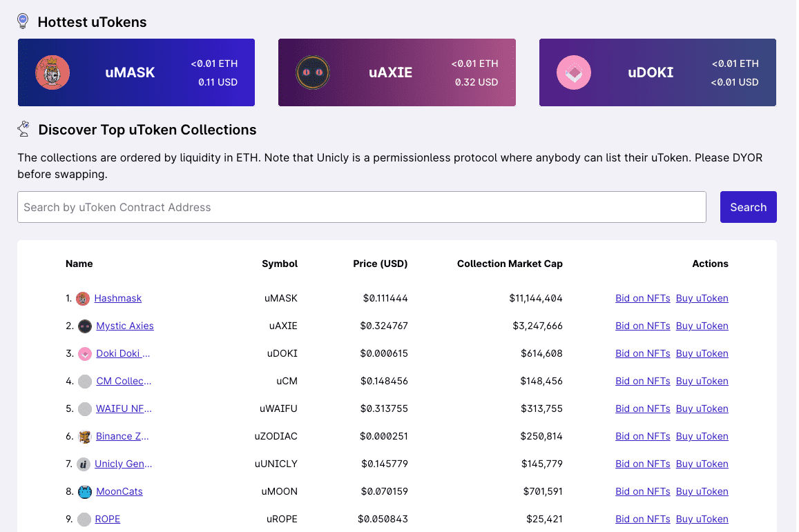This screenshot has height=532, width=799.
Task: Click the Binance Zodiac tiger icon
Action: pyautogui.click(x=84, y=436)
